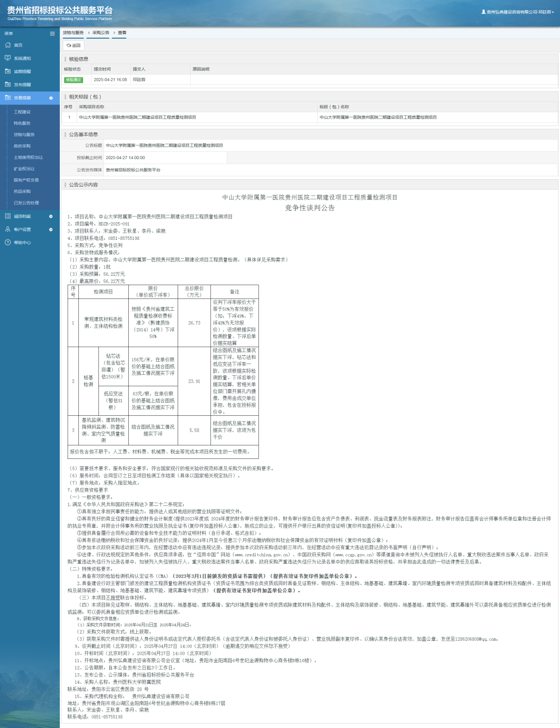
Task: Click the 帮助中心 question mark icon
Action: [7, 242]
